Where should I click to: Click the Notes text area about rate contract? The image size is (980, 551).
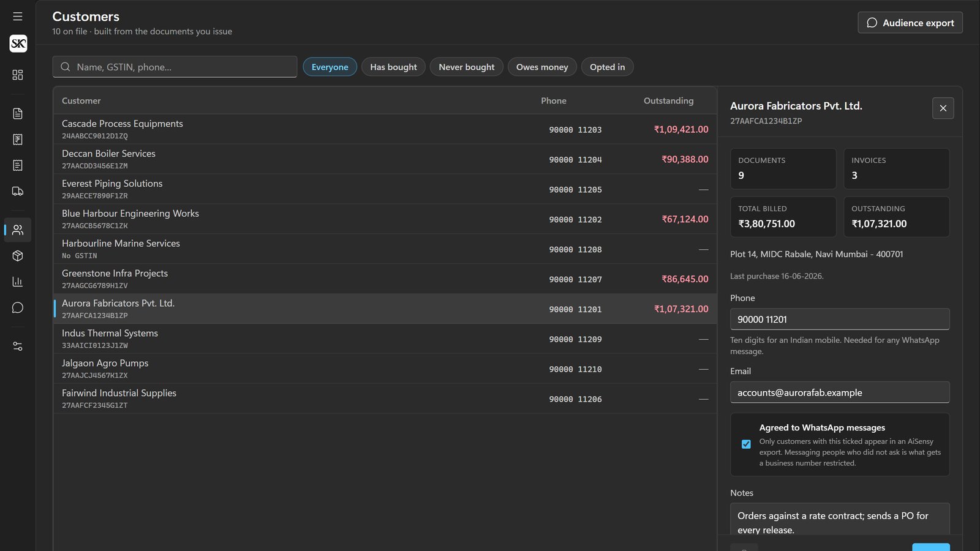pyautogui.click(x=840, y=519)
